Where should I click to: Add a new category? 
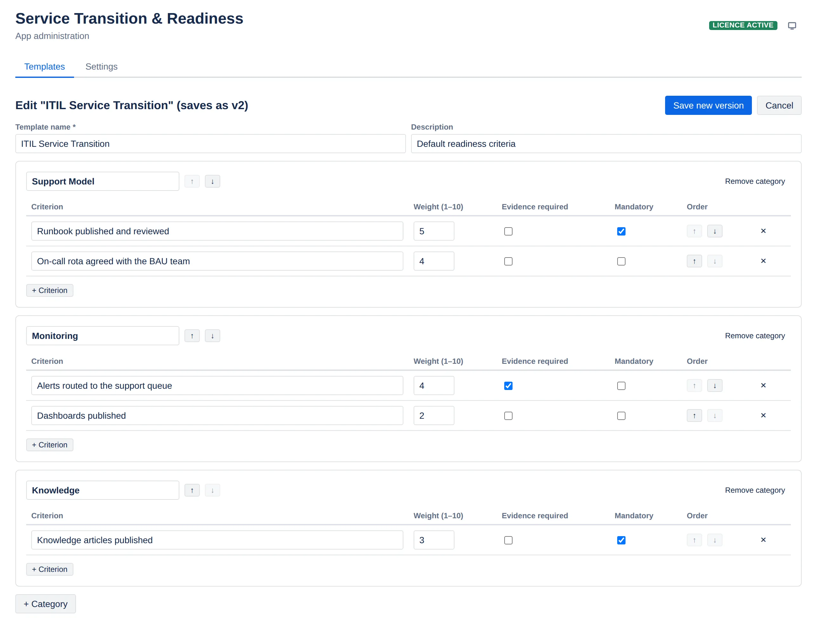46,604
